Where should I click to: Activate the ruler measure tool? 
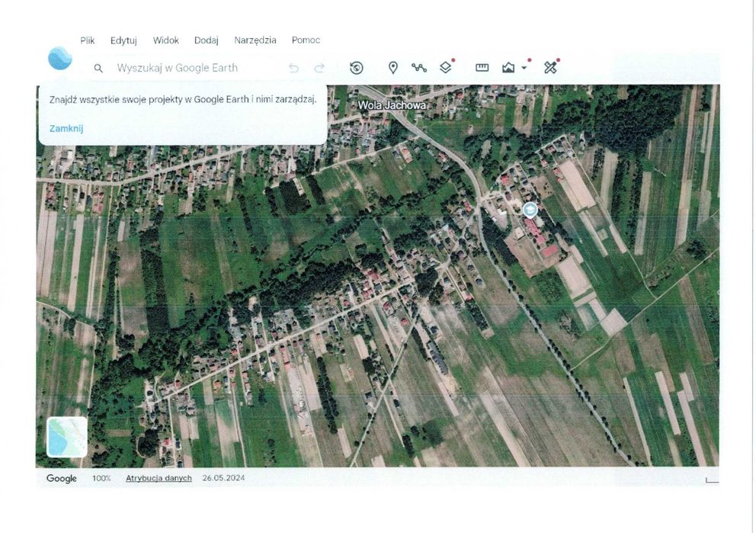tap(482, 68)
